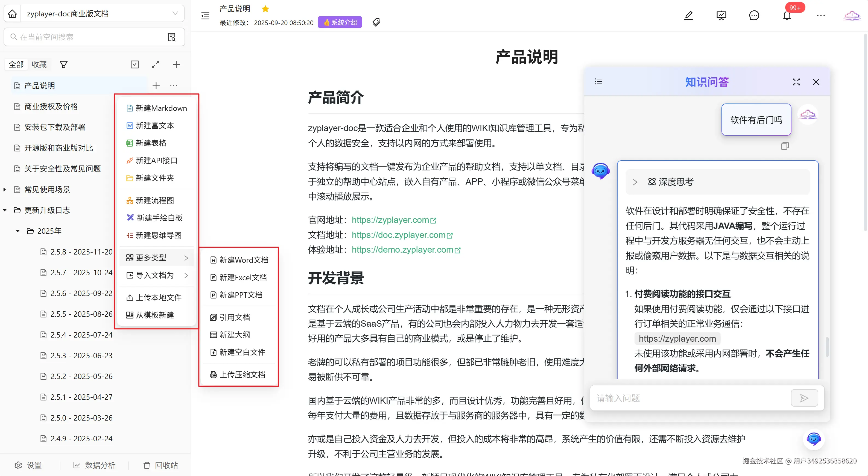
Task: Click 回收站 button at sidebar bottom
Action: click(160, 465)
